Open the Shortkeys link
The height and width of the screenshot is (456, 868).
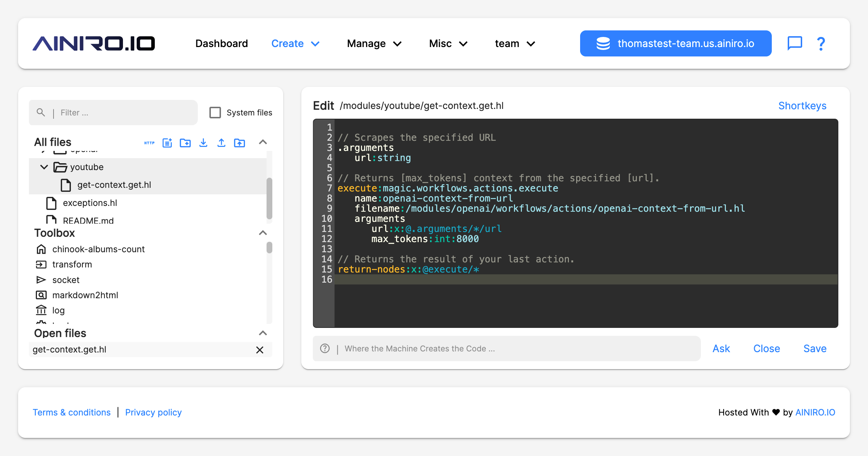coord(802,106)
